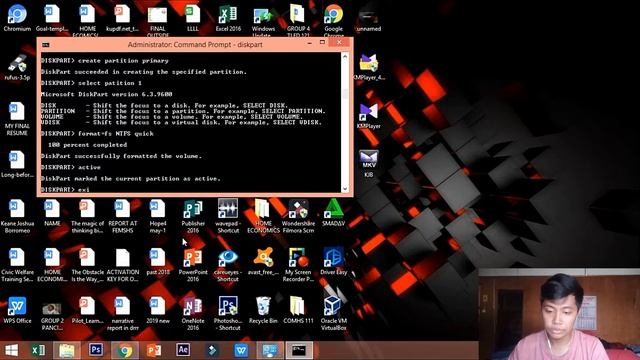Open the Google Chrome desktop shortcut

click(x=333, y=20)
